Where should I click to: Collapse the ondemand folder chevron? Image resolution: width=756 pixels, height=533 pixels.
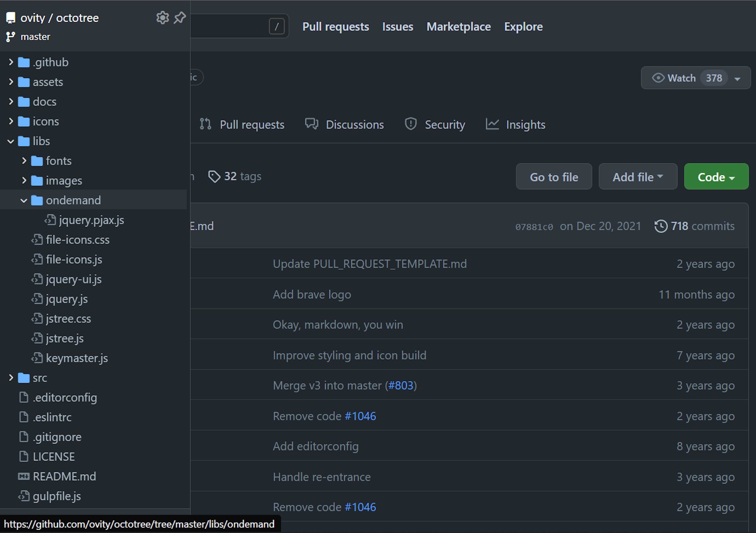click(x=24, y=200)
